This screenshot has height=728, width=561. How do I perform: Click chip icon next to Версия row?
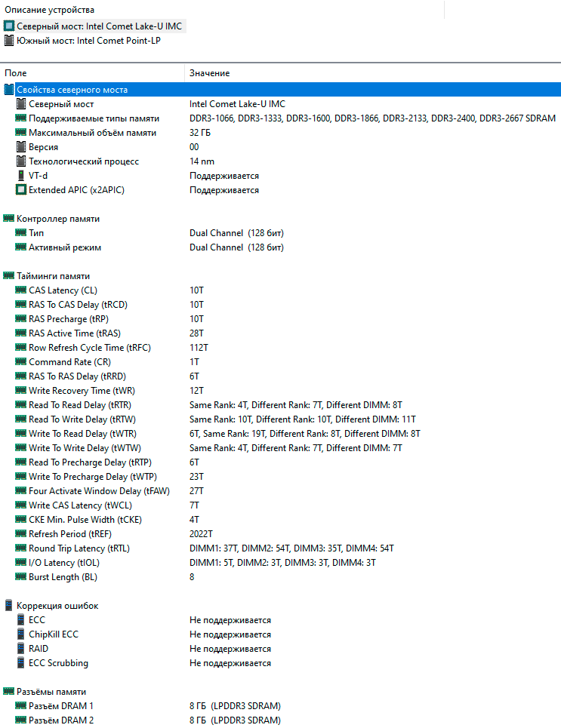21,146
